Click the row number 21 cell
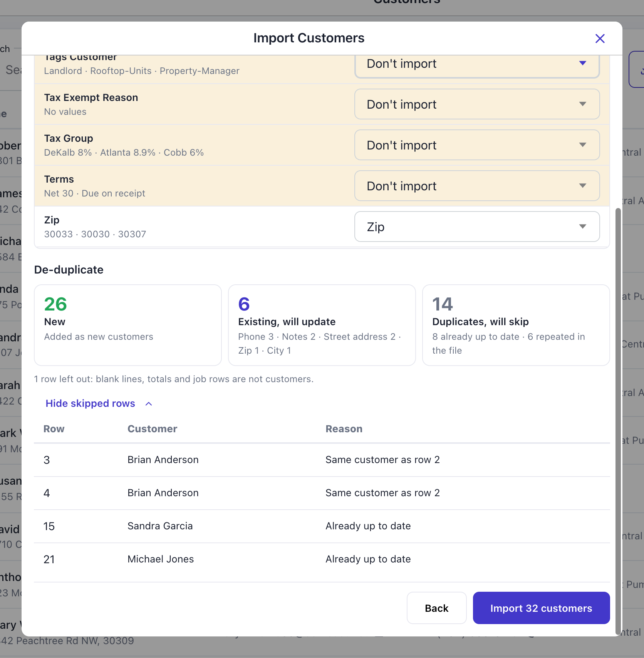 (49, 559)
